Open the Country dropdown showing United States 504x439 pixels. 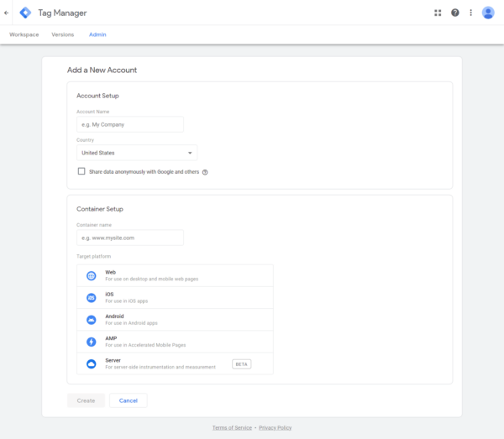pos(137,153)
